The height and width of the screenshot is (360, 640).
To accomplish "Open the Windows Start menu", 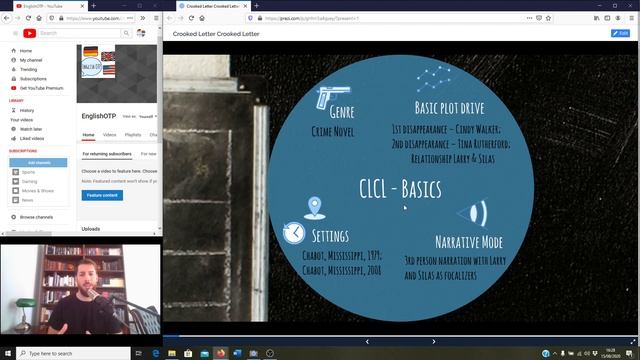I will point(7,353).
